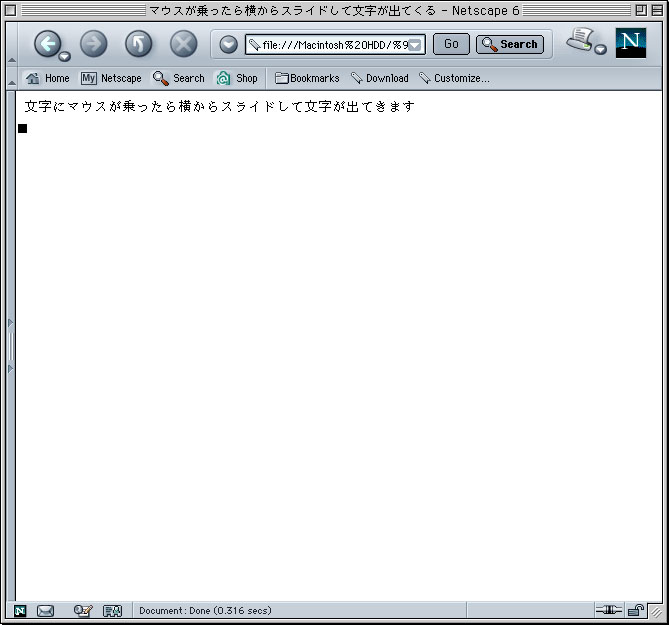
Task: Open Address Book from the status bar
Action: (x=112, y=611)
